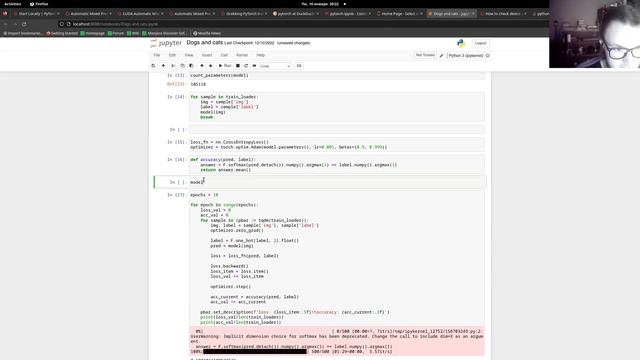Click the In [14] cell prompt
The width and height of the screenshot is (640, 360).
[x=176, y=97]
